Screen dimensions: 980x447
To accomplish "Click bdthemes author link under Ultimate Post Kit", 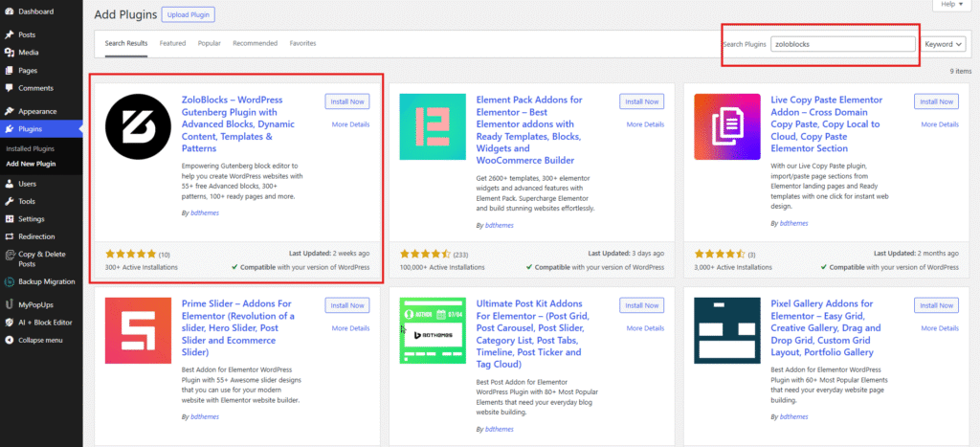I will click(500, 430).
